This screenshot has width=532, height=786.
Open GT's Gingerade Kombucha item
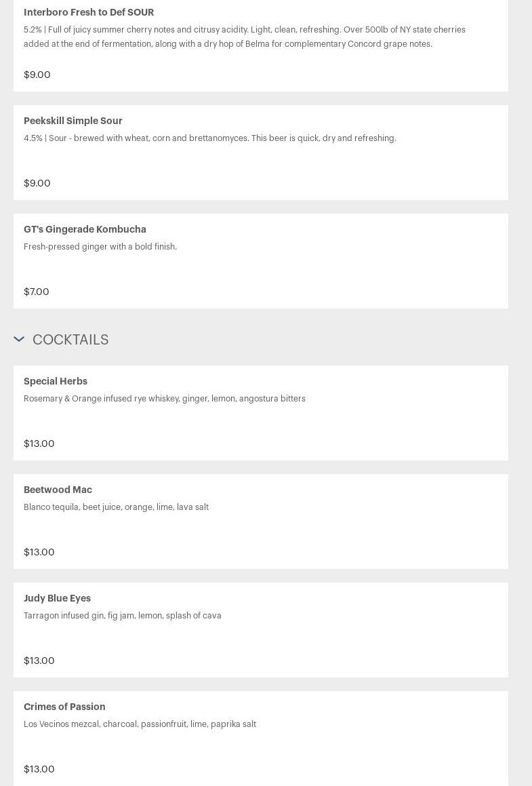pos(85,229)
